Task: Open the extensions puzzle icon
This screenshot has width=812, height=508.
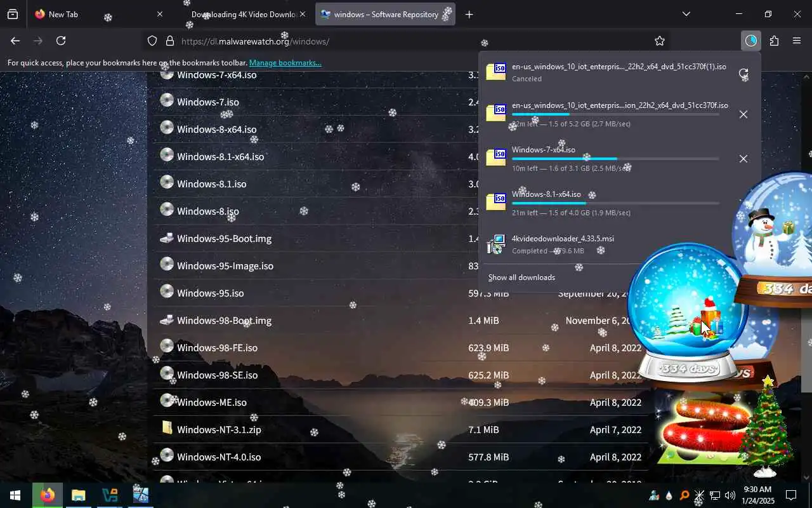Action: (x=774, y=41)
